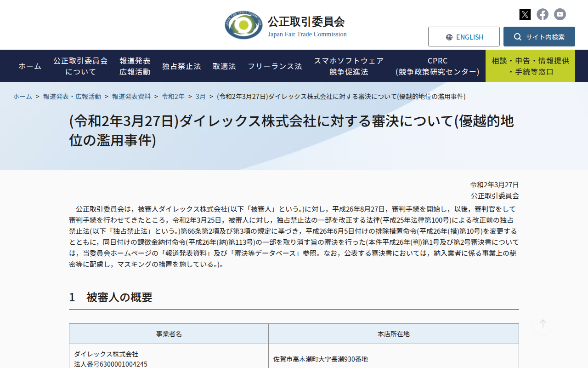Click the table header 本店所在地
This screenshot has width=588, height=368.
[x=394, y=334]
